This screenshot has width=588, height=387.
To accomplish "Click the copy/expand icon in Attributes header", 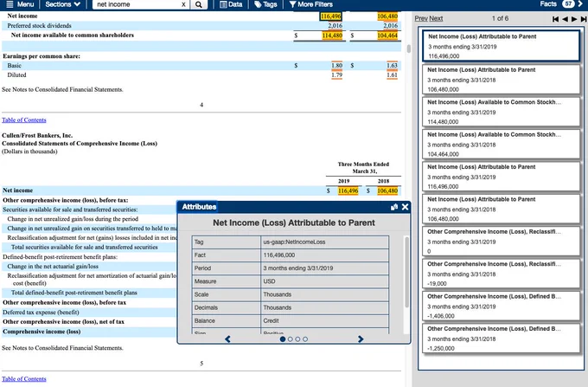I will tap(393, 207).
